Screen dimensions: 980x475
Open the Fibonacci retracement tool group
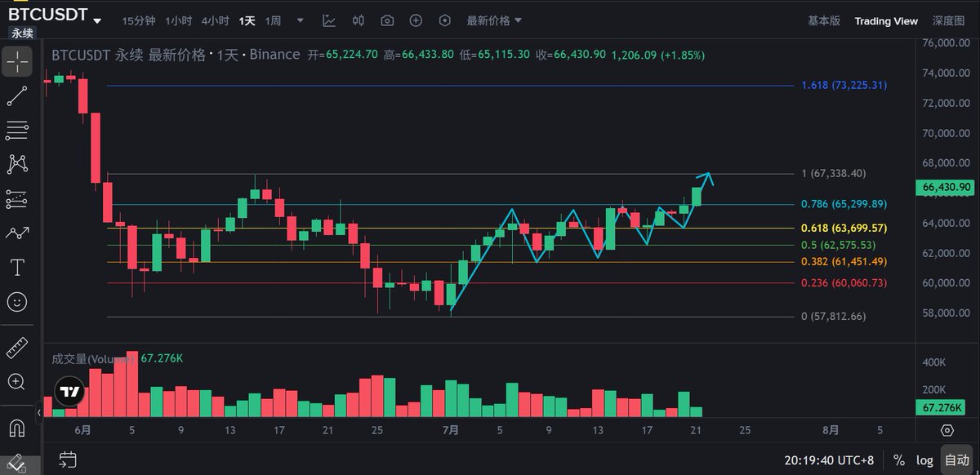16,130
